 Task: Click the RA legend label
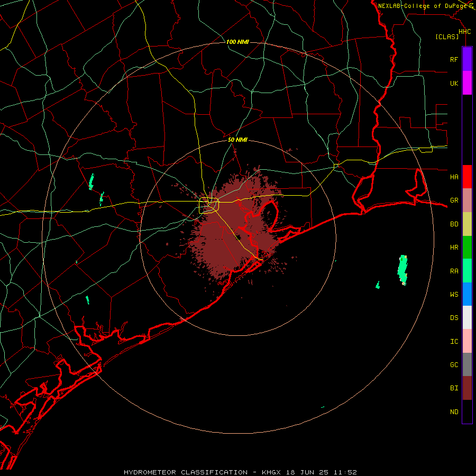pos(454,271)
